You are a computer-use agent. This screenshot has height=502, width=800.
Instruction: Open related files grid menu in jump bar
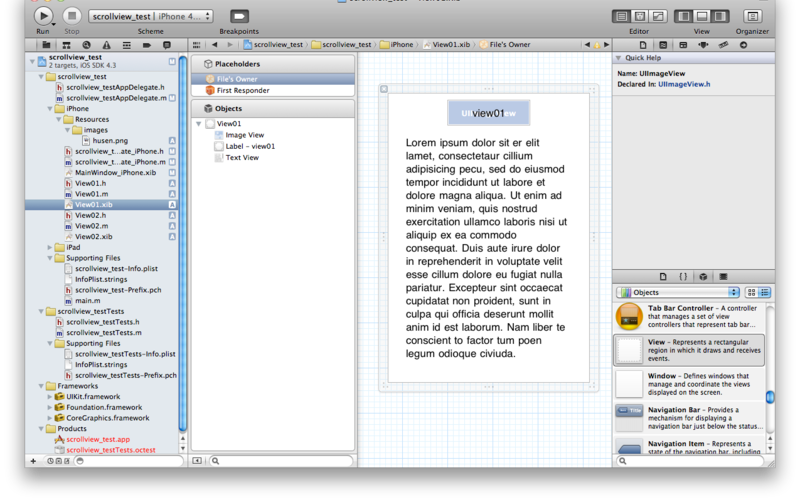[x=196, y=45]
